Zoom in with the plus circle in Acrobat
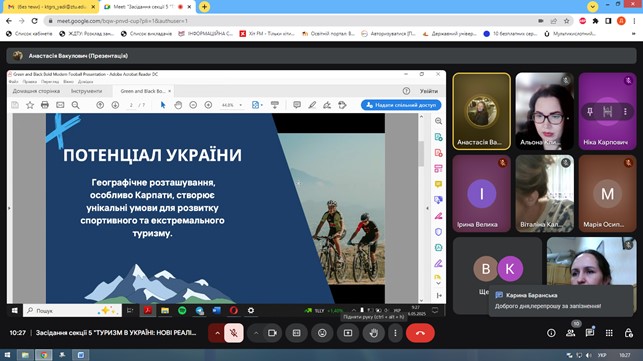The height and width of the screenshot is (361, 643). (208, 105)
